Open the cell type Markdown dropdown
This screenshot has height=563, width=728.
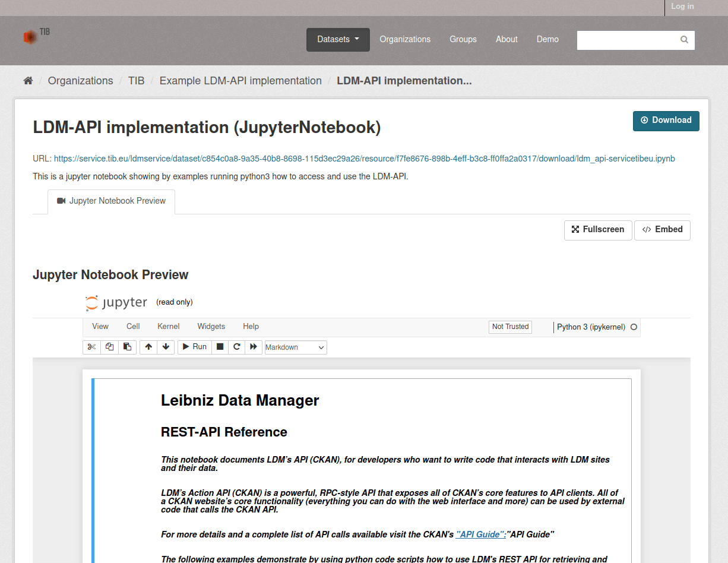coord(296,347)
